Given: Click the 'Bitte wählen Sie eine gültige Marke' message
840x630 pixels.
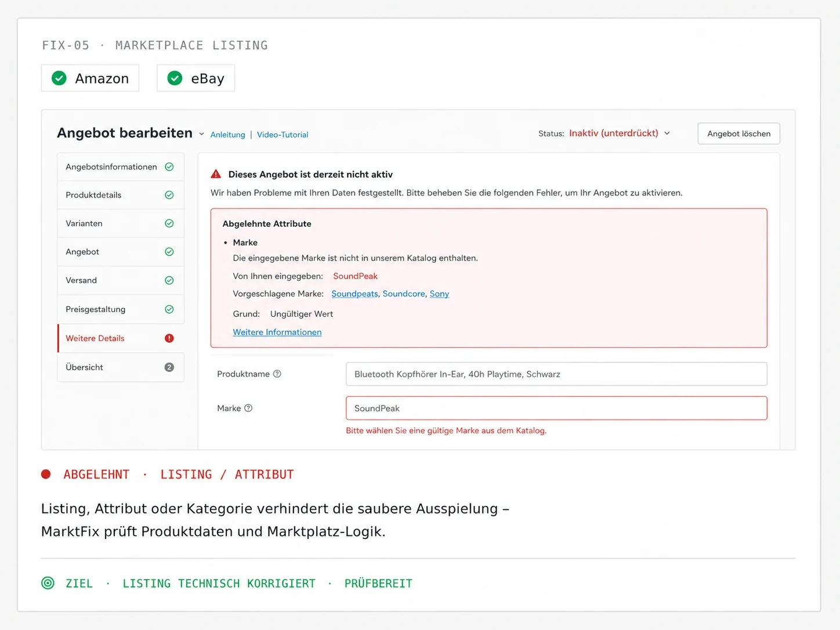Looking at the screenshot, I should pos(446,430).
